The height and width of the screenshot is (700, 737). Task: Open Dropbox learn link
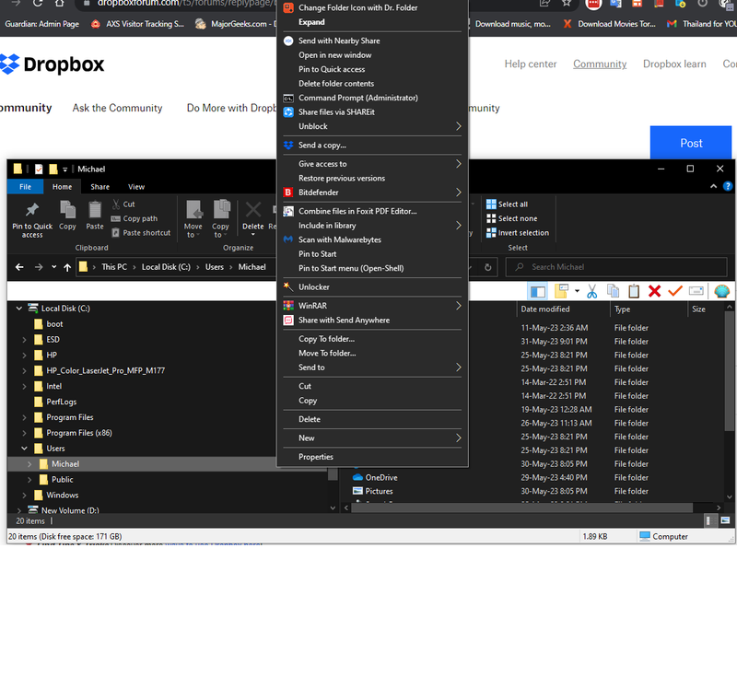(x=674, y=64)
